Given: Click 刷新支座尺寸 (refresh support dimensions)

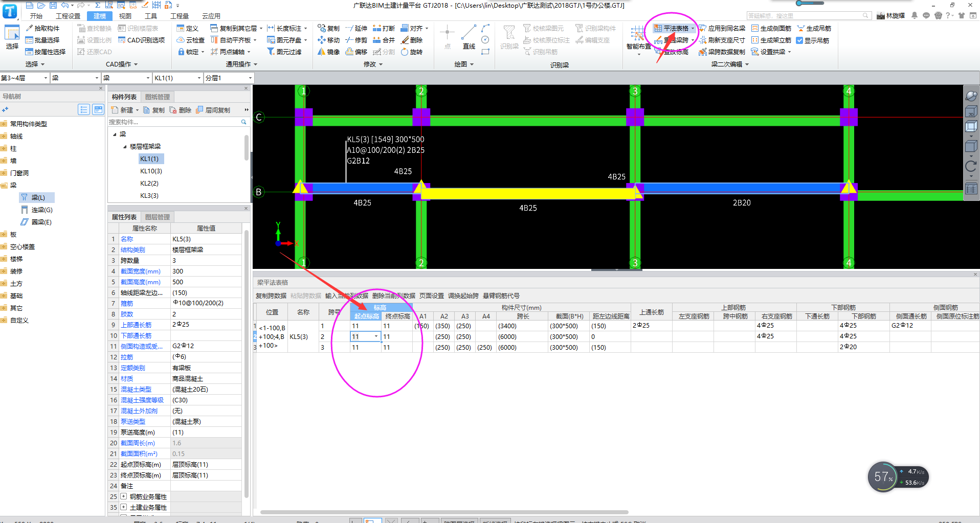Looking at the screenshot, I should [x=722, y=40].
